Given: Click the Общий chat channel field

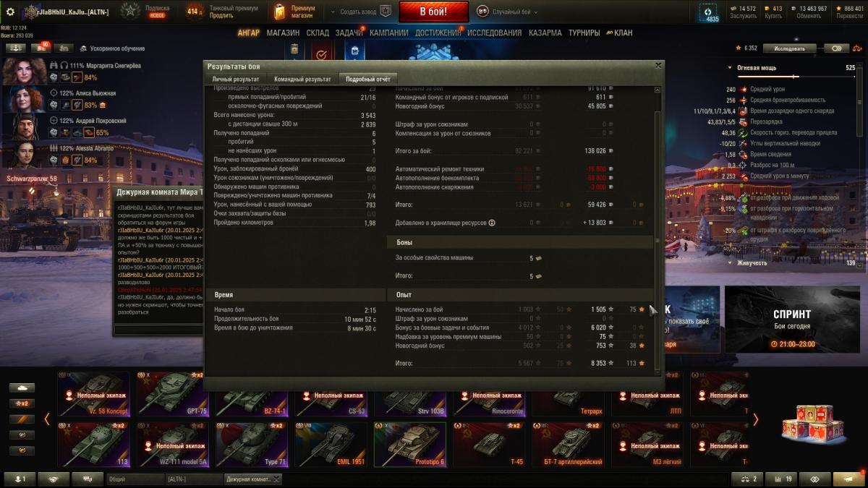Looking at the screenshot, I should pyautogui.click(x=135, y=479).
